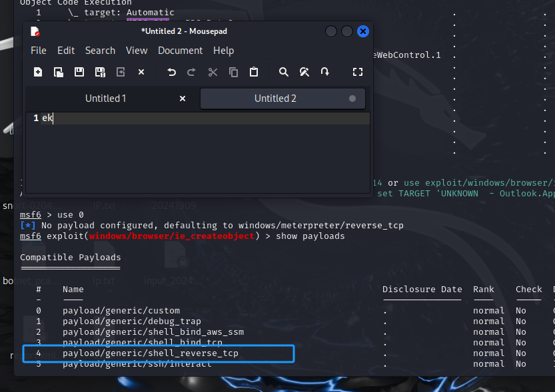Click the toolbar X to close the document
The height and width of the screenshot is (392, 555).
[141, 72]
